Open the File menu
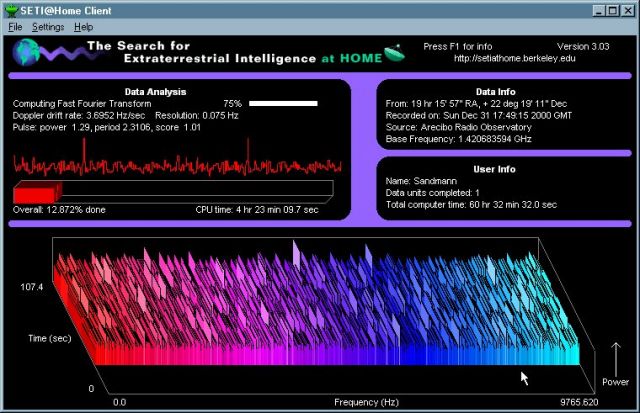This screenshot has height=413, width=640. tap(15, 27)
